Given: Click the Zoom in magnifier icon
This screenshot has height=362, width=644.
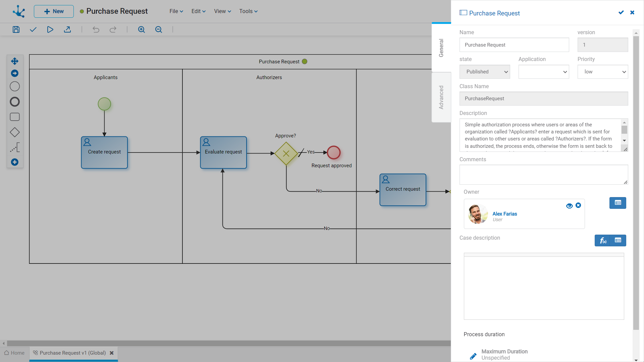Looking at the screenshot, I should (x=142, y=29).
